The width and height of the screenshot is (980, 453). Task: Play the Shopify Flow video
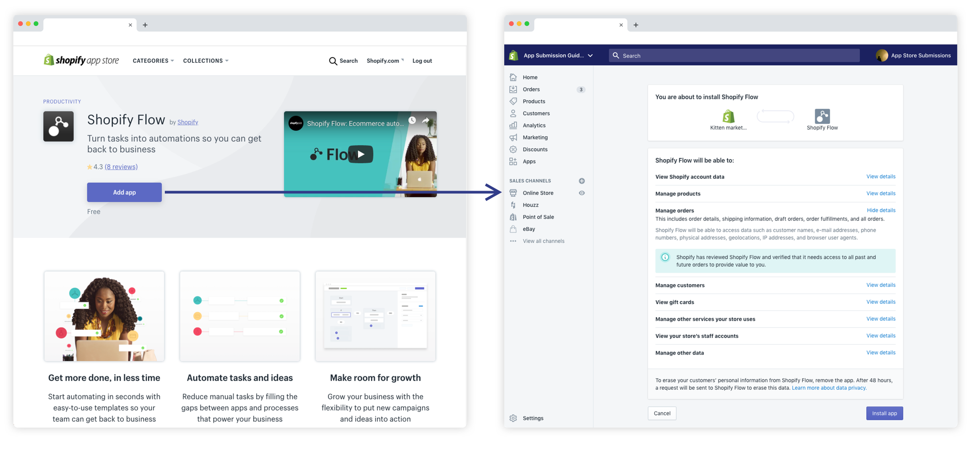[x=360, y=154]
